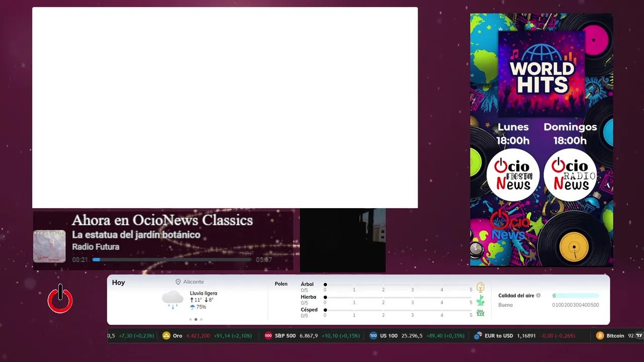The height and width of the screenshot is (362, 644).
Task: Click the OcioFiesta News round logo
Action: pos(513,175)
